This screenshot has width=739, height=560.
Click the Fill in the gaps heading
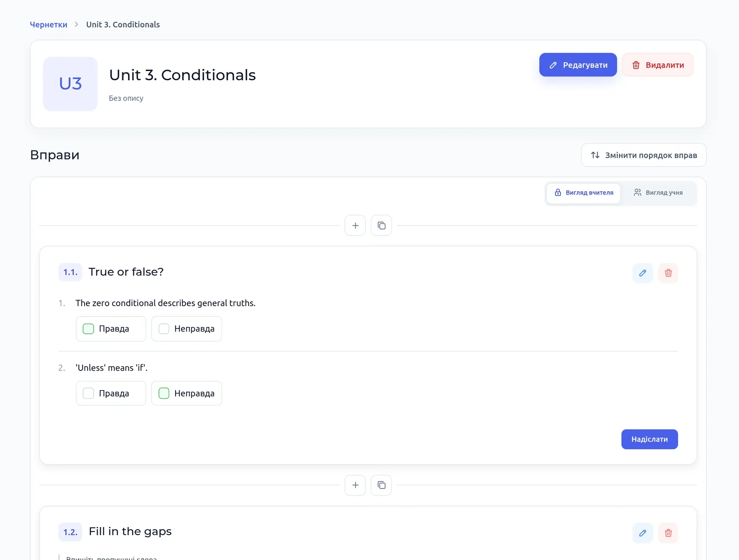click(x=130, y=531)
